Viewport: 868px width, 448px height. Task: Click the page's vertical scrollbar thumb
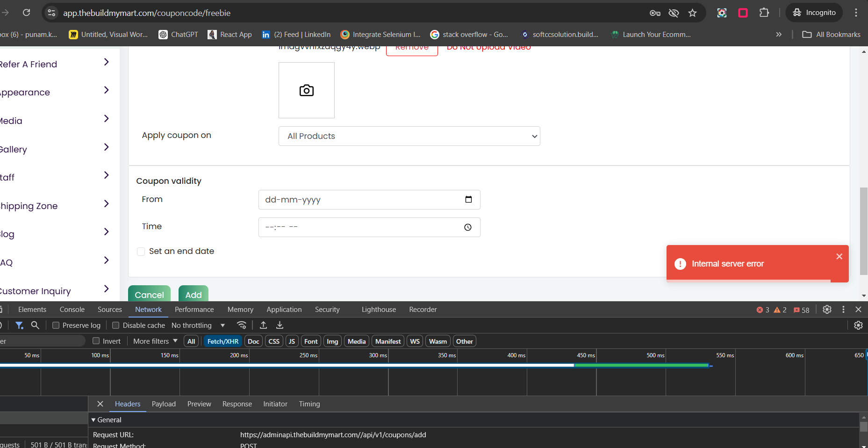click(x=864, y=231)
